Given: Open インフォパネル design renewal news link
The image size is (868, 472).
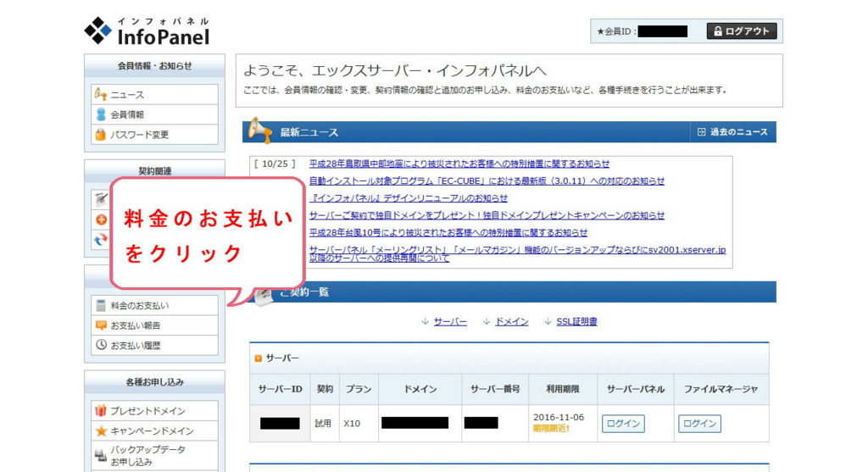Looking at the screenshot, I should pyautogui.click(x=408, y=198).
